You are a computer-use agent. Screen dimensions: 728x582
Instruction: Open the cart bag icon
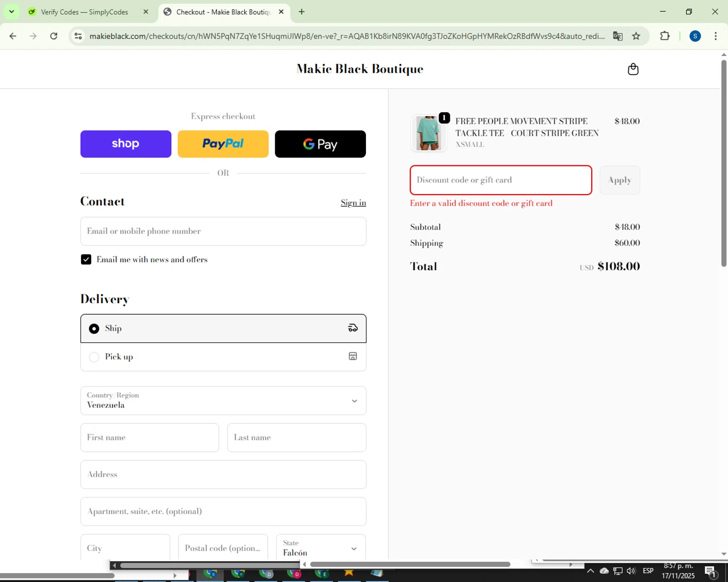tap(633, 69)
